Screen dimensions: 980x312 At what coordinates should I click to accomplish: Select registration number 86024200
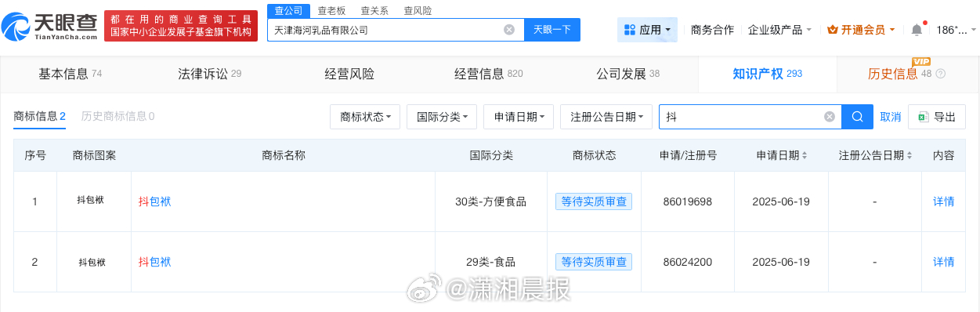(x=687, y=262)
